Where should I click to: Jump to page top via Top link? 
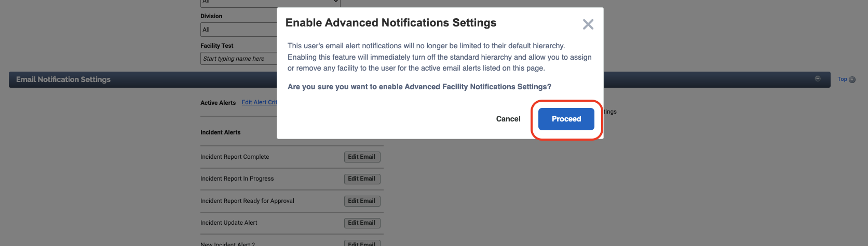click(842, 79)
